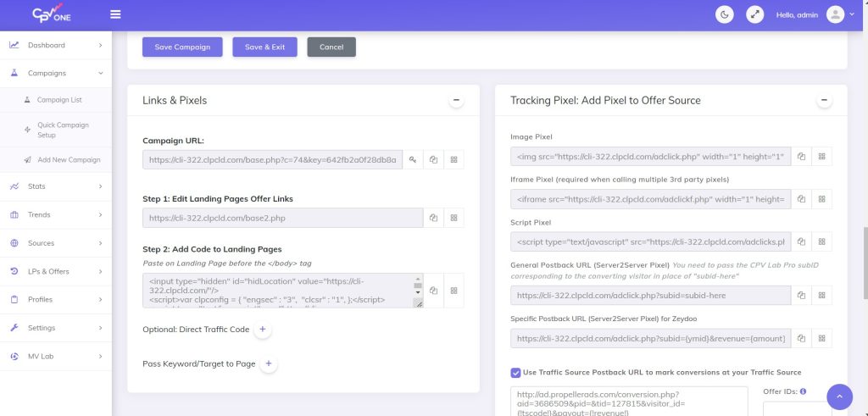
Task: Copy the Campaign URL to clipboard
Action: (x=433, y=159)
